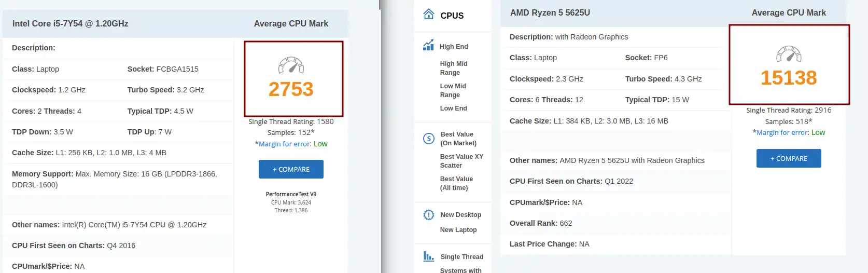Select Typical TDP: 4.5 W text
The image size is (868, 273).
[160, 111]
